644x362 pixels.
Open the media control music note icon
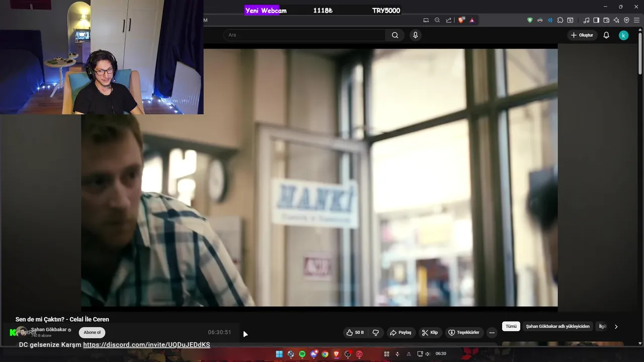click(x=586, y=20)
